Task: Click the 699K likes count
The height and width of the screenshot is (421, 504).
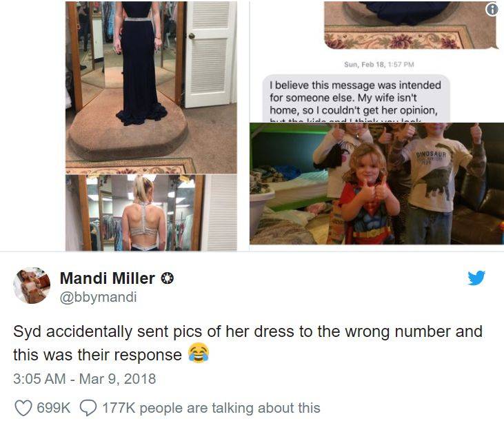Action: point(53,408)
